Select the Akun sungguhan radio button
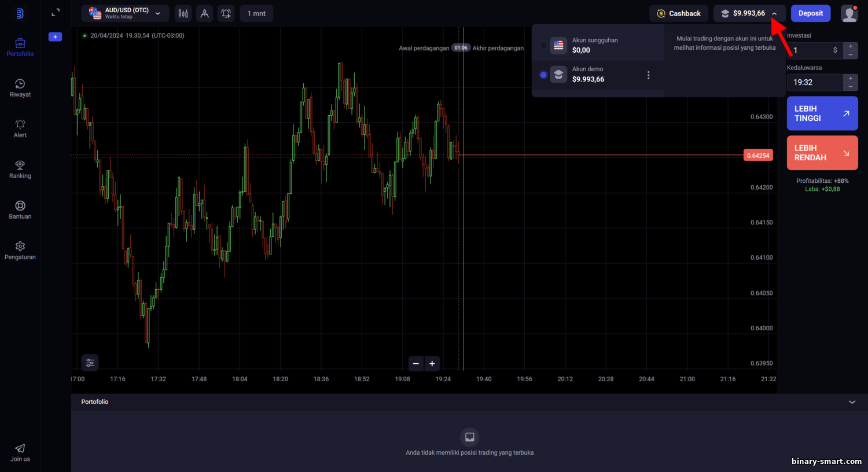This screenshot has width=868, height=472. [x=543, y=45]
